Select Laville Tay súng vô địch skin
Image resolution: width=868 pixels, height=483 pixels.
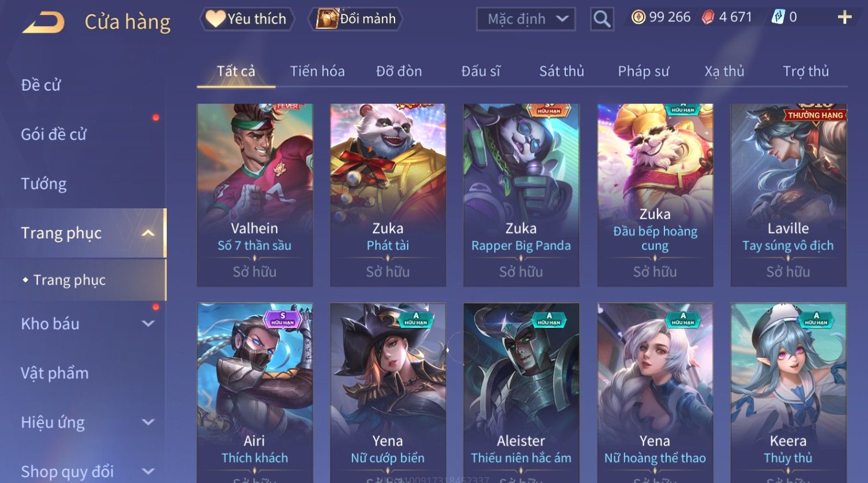click(x=788, y=195)
